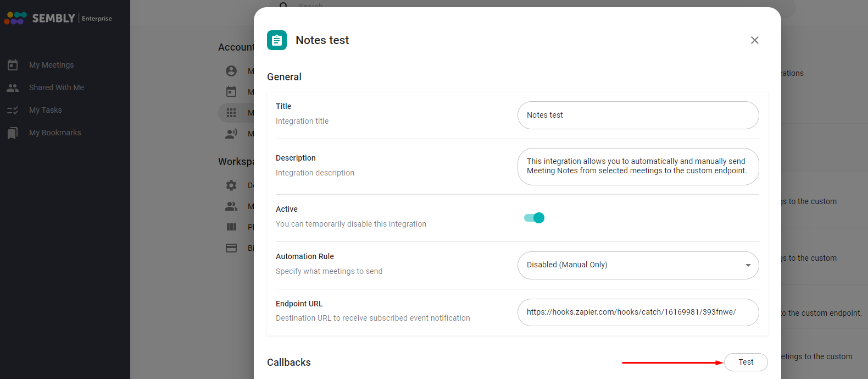
Task: Click the Sembly logo
Action: [x=40, y=18]
